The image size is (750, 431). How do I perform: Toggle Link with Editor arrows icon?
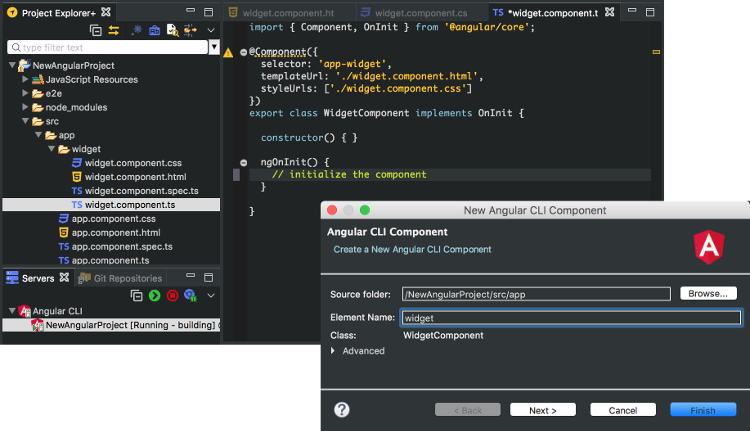point(114,30)
